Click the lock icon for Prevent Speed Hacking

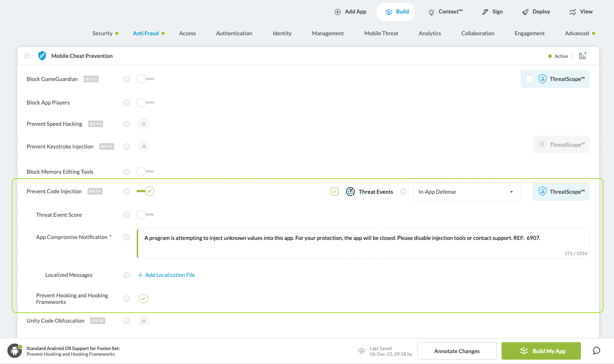coord(144,124)
